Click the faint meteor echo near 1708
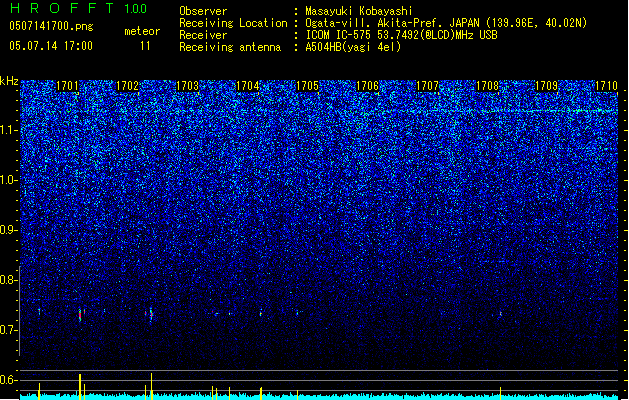 501,314
